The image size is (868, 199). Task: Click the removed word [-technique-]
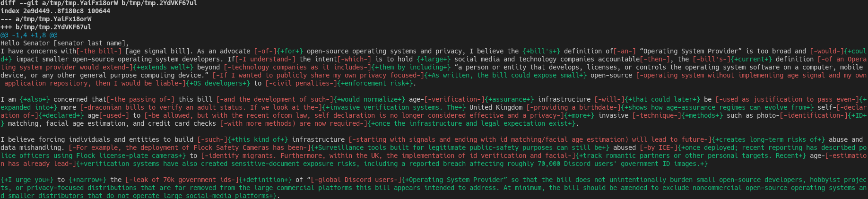[655, 115]
